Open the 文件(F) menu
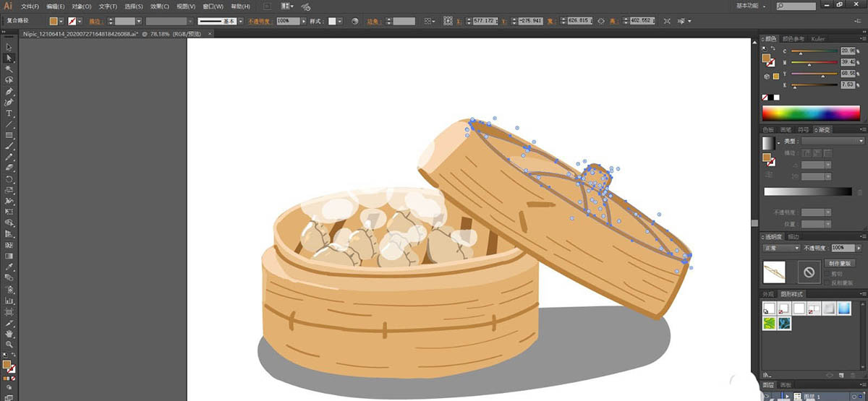 pyautogui.click(x=30, y=6)
